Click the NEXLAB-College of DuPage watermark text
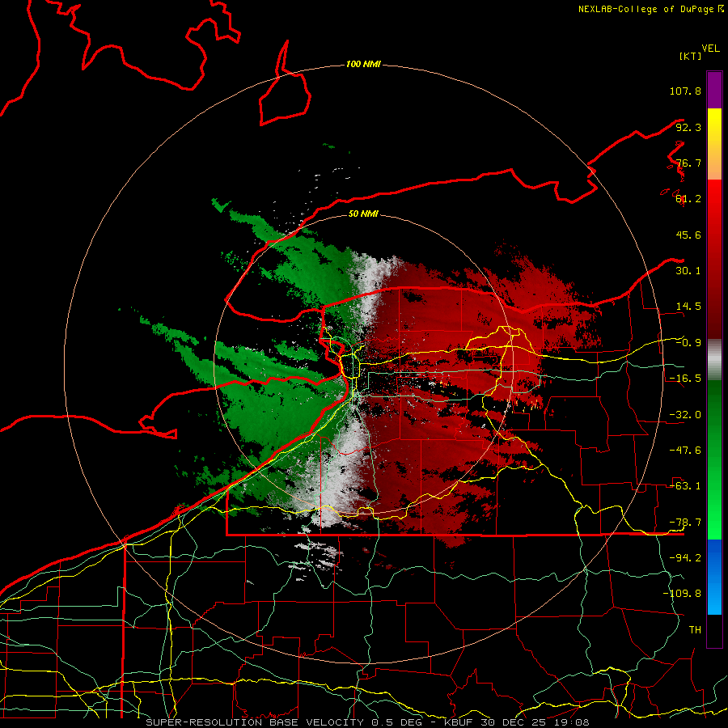Image resolution: width=728 pixels, height=728 pixels. (651, 9)
